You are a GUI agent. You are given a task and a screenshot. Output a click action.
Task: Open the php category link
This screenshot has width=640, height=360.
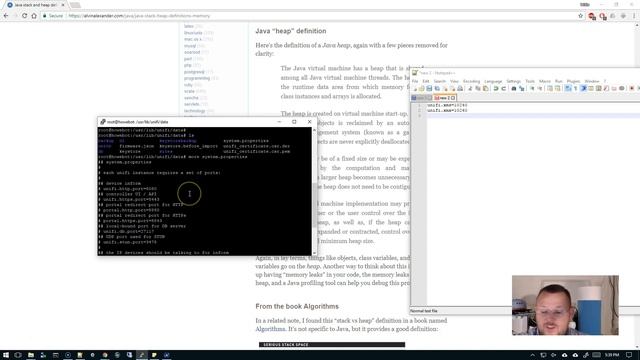click(x=187, y=65)
